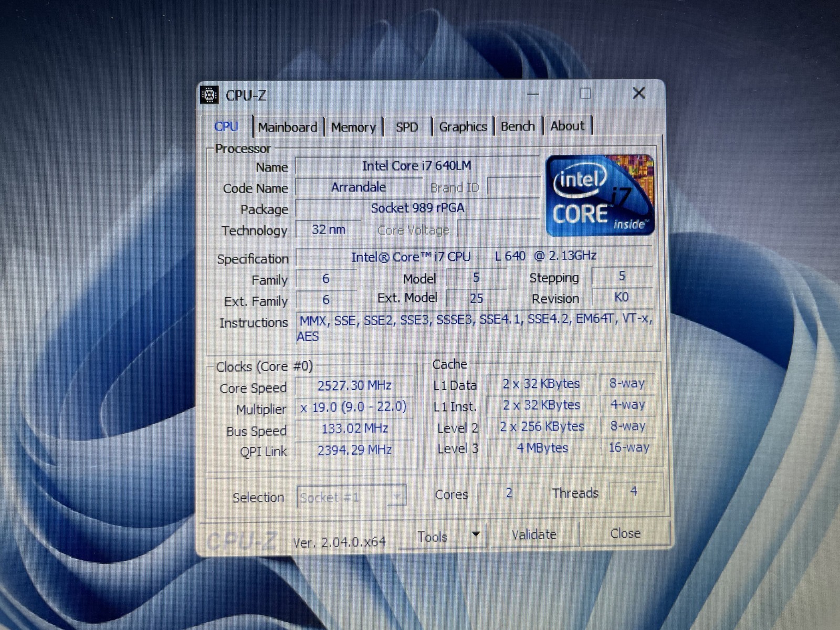This screenshot has width=840, height=630.
Task: Click the Package value Socket 989 rPGA
Action: click(417, 208)
